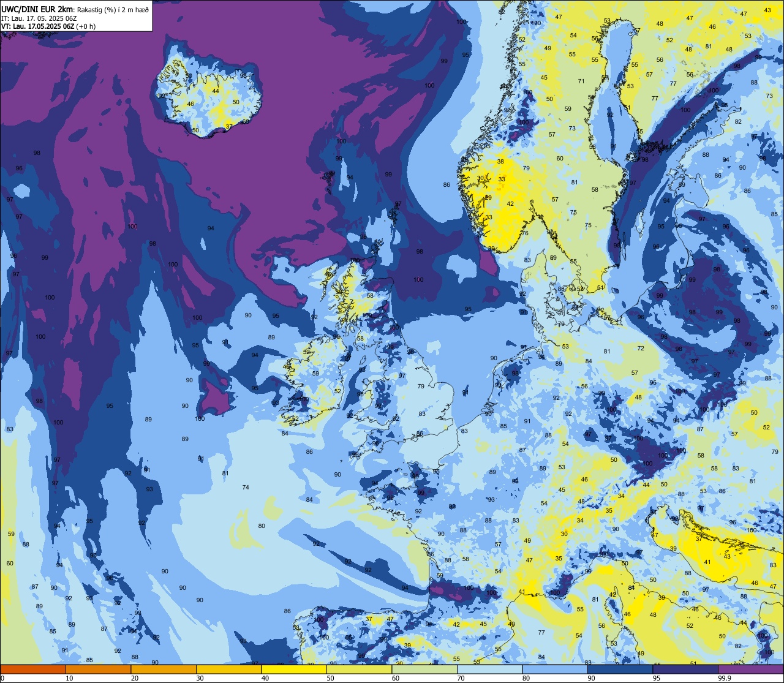Select the purple legend swatch above 99.9
This screenshot has height=683, width=784.
(752, 670)
